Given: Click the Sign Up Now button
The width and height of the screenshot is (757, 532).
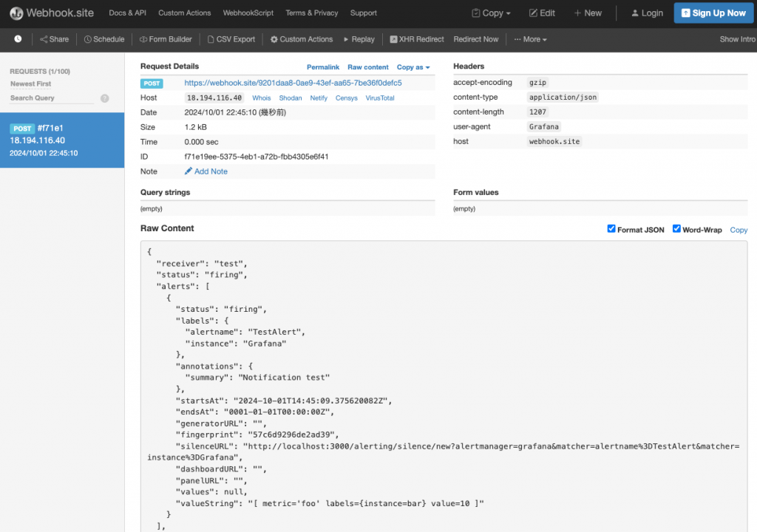Looking at the screenshot, I should click(x=713, y=13).
